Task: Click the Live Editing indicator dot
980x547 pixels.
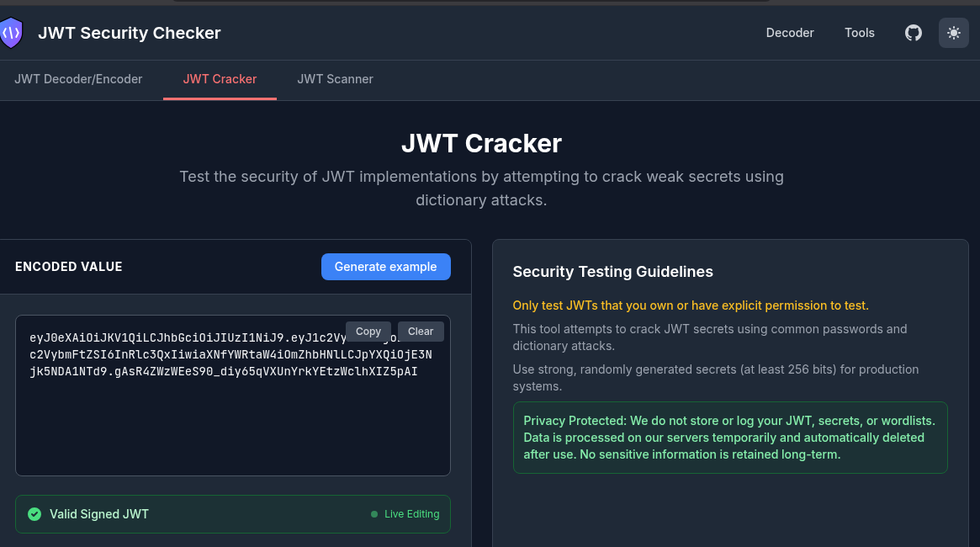Action: (373, 514)
